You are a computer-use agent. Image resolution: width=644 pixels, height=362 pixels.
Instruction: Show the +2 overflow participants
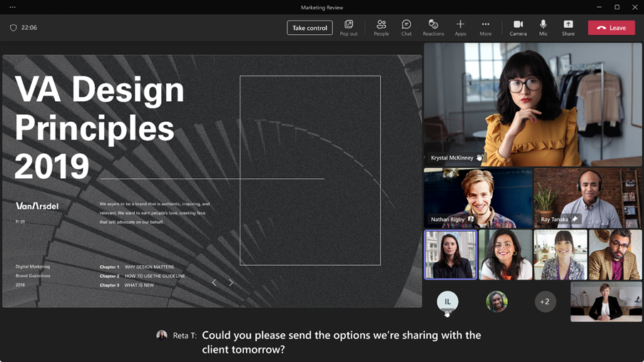(x=545, y=301)
